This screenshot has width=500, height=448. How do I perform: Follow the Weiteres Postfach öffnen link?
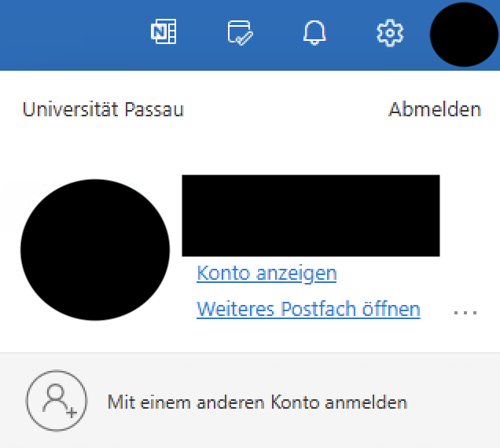point(308,309)
